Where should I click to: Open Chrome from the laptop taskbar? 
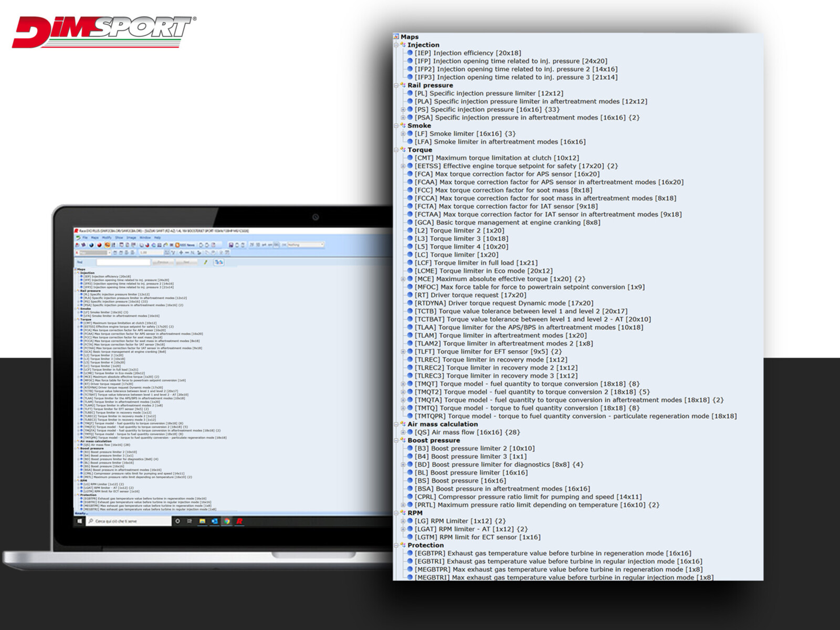[x=227, y=521]
